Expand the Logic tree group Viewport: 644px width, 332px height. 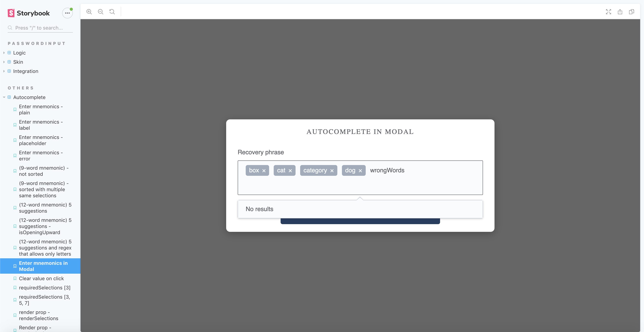coord(19,53)
